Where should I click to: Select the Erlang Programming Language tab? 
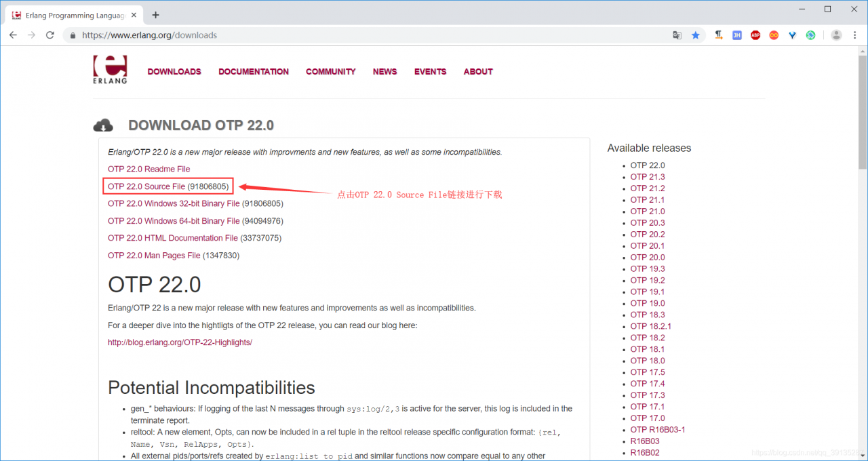tap(75, 15)
